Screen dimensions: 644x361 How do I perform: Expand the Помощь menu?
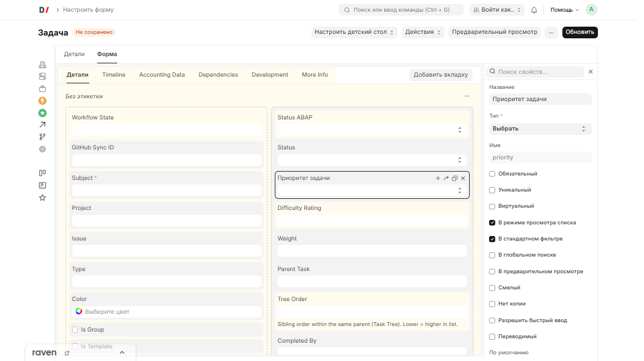[x=565, y=10]
